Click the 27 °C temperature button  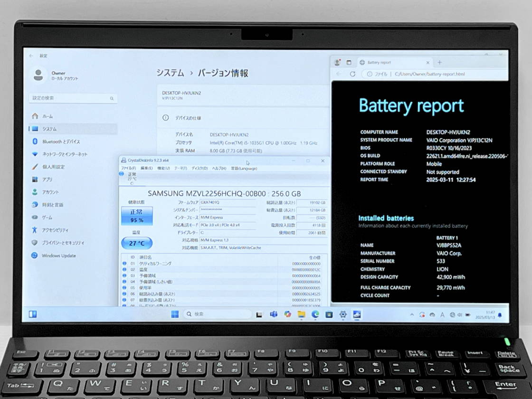[137, 243]
